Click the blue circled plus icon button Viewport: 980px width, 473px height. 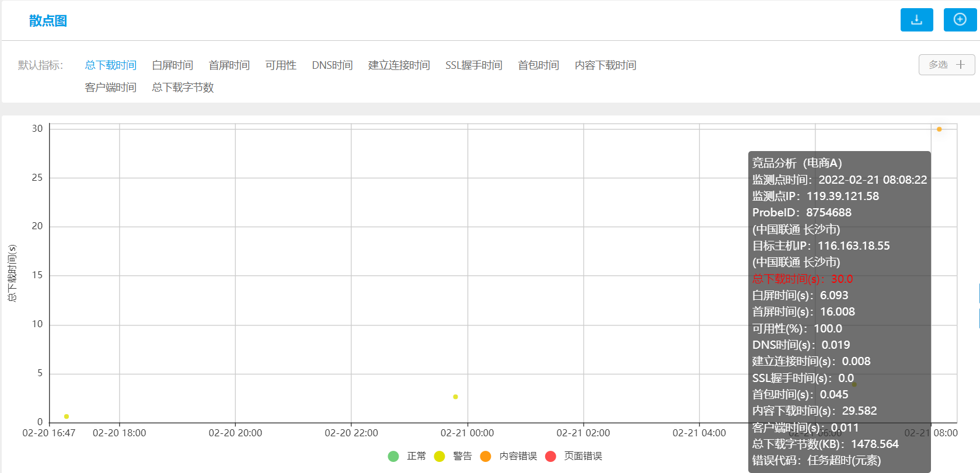click(960, 20)
